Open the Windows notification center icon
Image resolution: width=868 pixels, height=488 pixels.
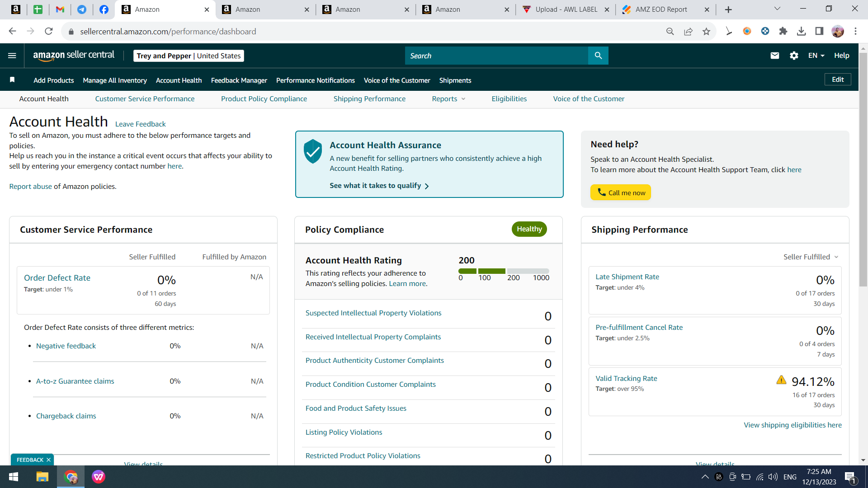point(850,477)
